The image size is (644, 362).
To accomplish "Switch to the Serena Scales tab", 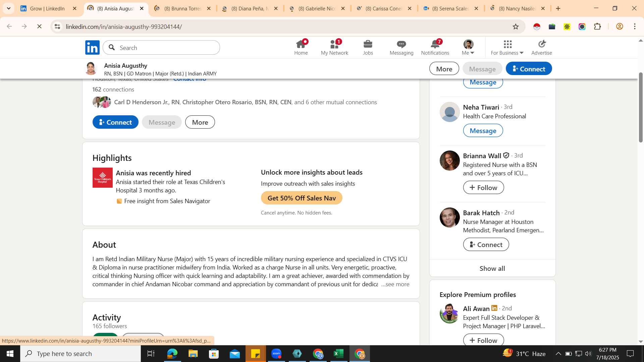I will point(450,8).
